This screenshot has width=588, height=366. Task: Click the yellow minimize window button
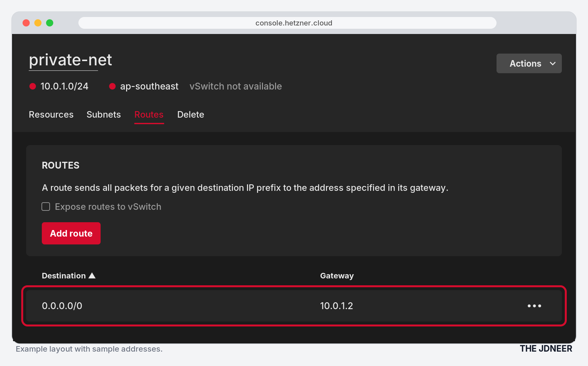click(x=38, y=23)
